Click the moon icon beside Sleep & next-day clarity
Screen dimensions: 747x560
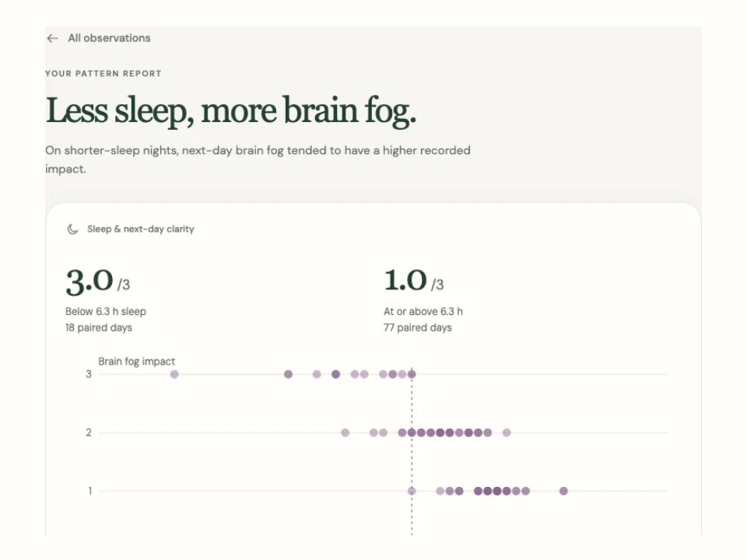coord(72,229)
